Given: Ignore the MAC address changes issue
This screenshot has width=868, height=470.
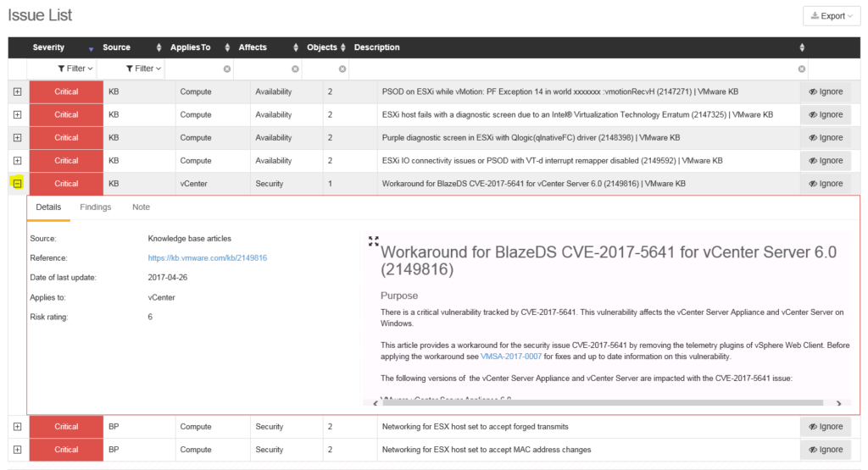Looking at the screenshot, I should click(x=826, y=450).
